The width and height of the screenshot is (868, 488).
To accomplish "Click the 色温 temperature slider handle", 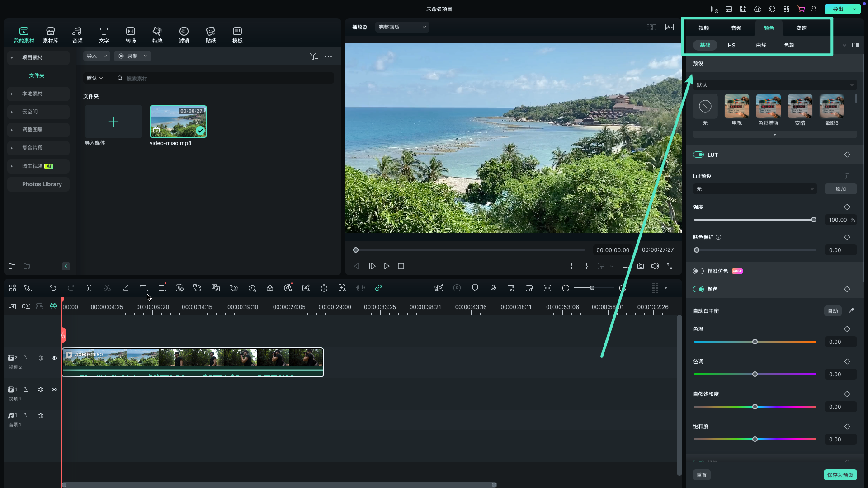I will pyautogui.click(x=755, y=342).
